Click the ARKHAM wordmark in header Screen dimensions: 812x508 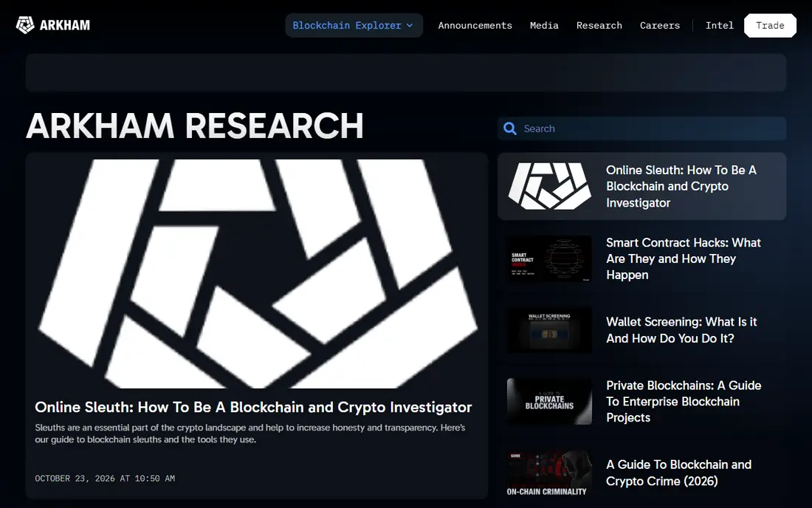65,25
